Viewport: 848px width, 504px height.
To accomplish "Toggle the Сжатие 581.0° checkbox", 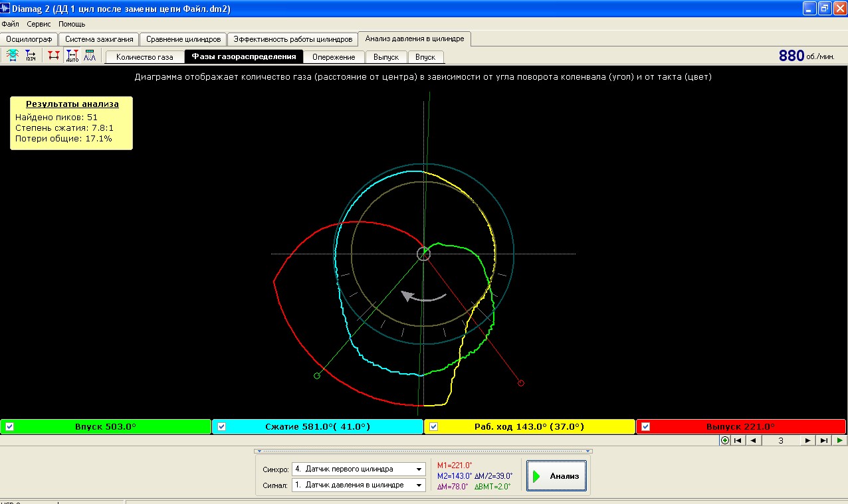I will pos(221,427).
